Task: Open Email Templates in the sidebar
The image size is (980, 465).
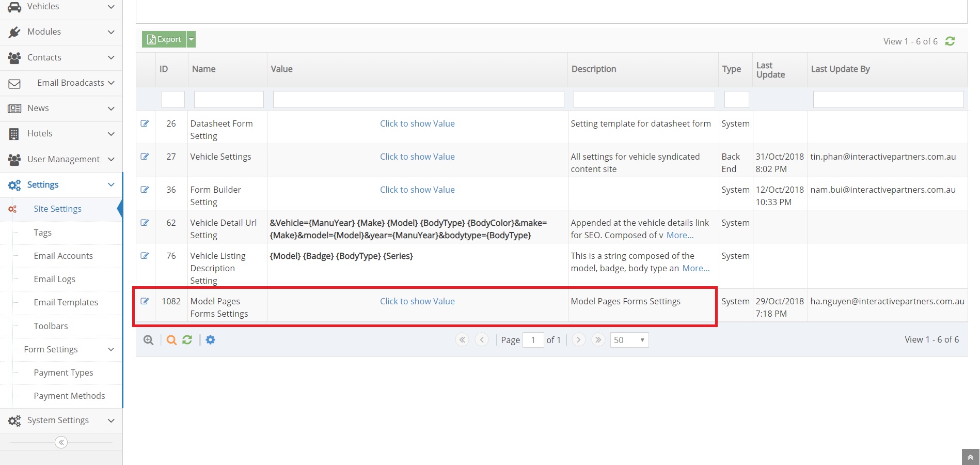Action: [66, 302]
